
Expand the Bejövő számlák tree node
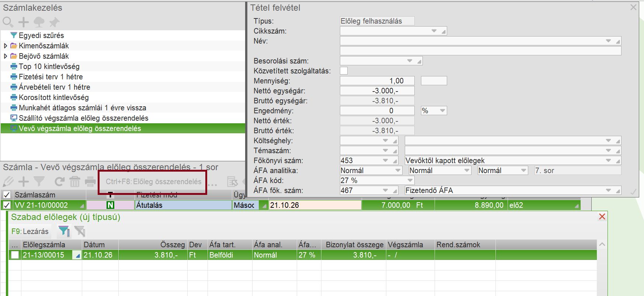[x=5, y=56]
